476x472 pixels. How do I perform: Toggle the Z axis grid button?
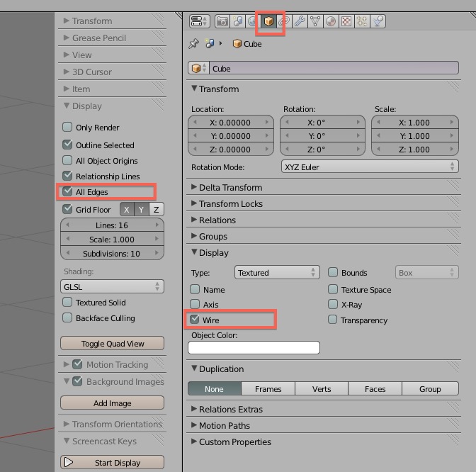click(x=157, y=210)
